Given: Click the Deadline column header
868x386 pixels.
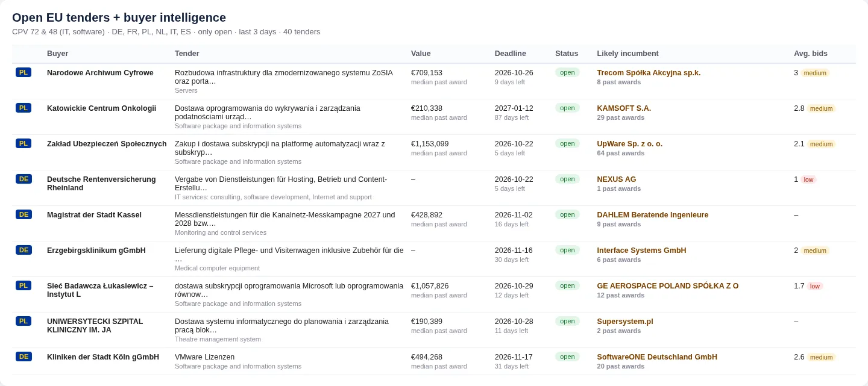Looking at the screenshot, I should (x=510, y=54).
